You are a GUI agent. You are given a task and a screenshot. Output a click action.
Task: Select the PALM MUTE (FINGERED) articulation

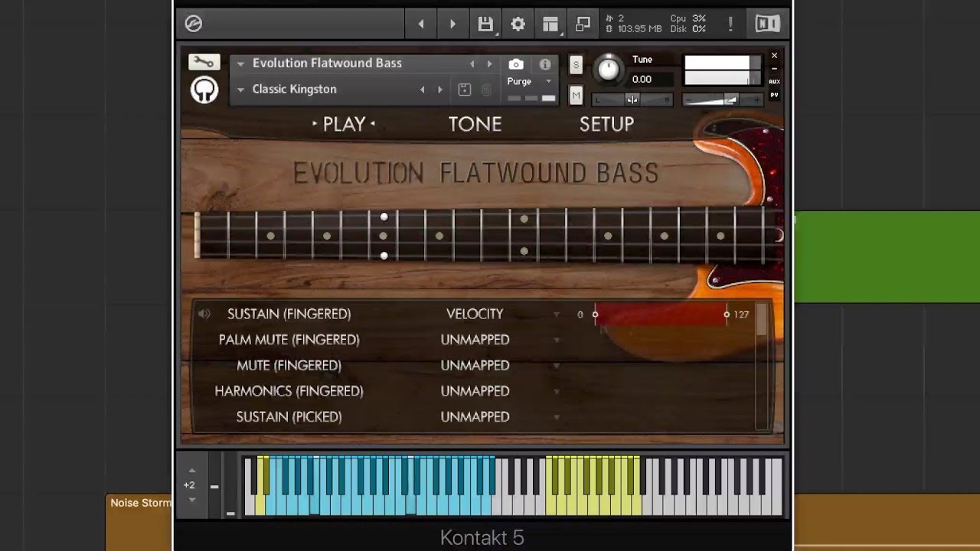(289, 340)
